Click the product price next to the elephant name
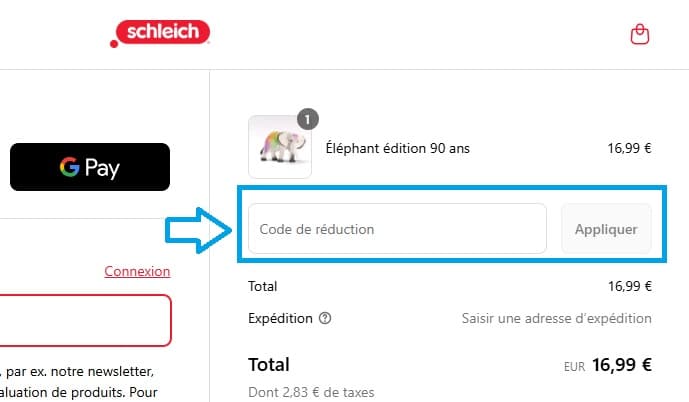 pyautogui.click(x=629, y=149)
